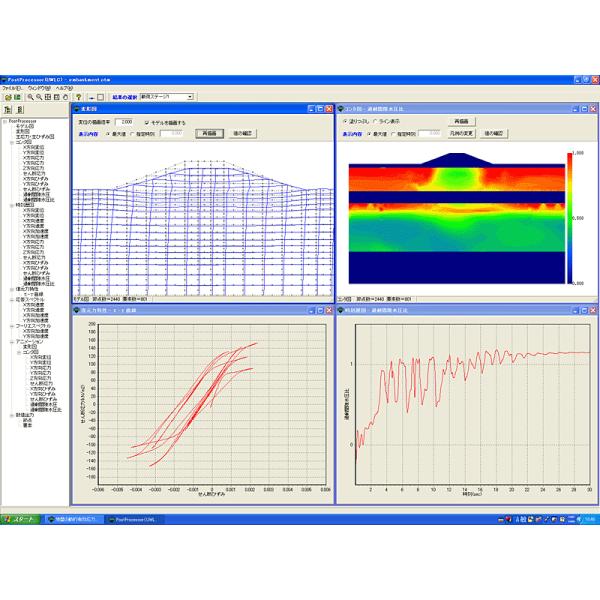Collapse the animation tree node
This screenshot has height=600, width=600.
click(x=12, y=342)
